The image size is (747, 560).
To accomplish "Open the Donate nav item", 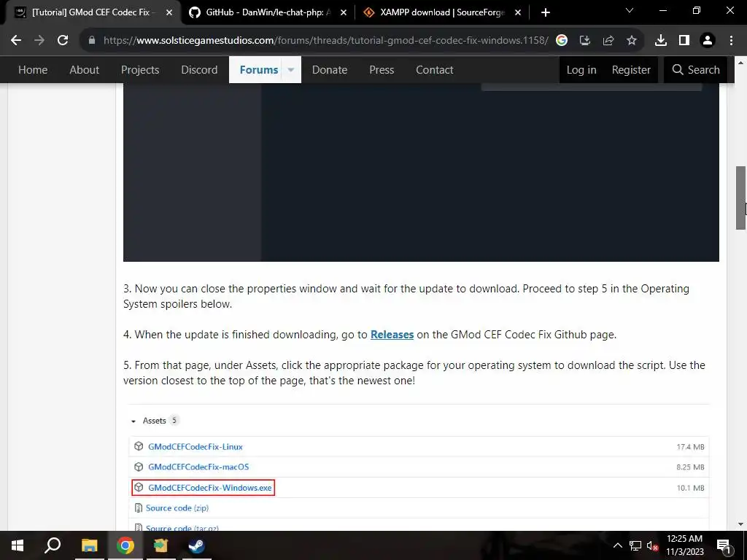I will [x=330, y=70].
